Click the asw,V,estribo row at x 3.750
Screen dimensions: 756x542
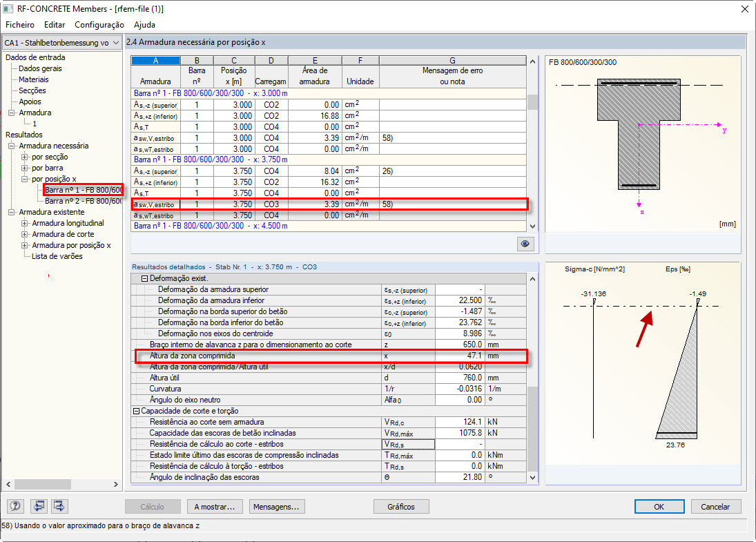329,204
